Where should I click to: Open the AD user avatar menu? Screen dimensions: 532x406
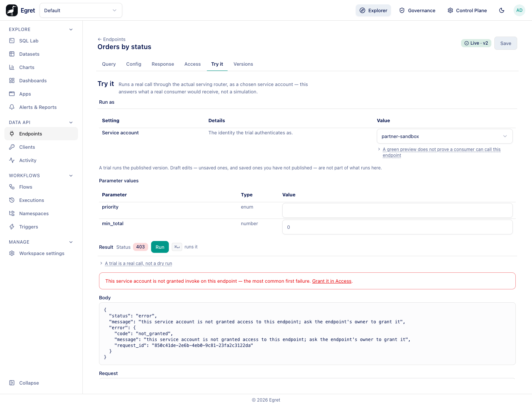[519, 10]
